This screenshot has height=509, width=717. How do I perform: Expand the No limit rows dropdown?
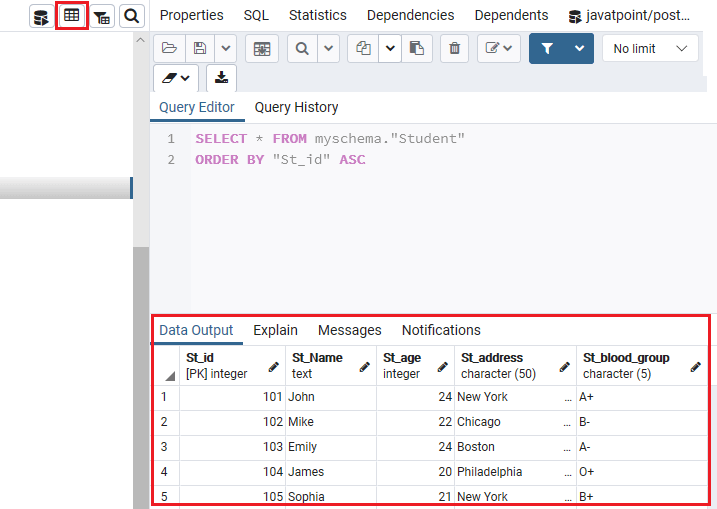pos(650,48)
